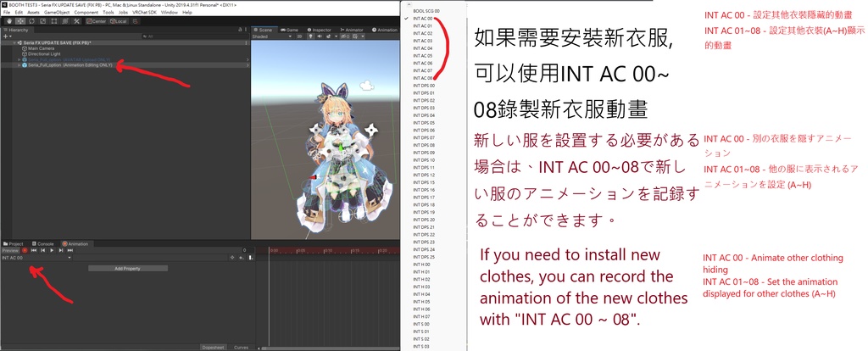Go to the next keyframe
Image resolution: width=868 pixels, height=351 pixels.
[x=61, y=250]
